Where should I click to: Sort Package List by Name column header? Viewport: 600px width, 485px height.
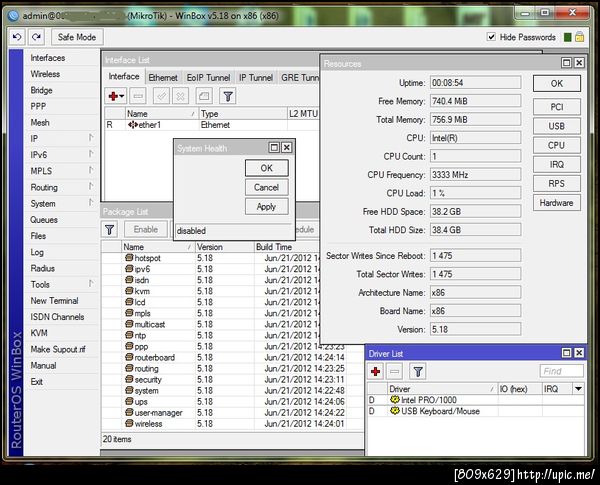point(158,247)
